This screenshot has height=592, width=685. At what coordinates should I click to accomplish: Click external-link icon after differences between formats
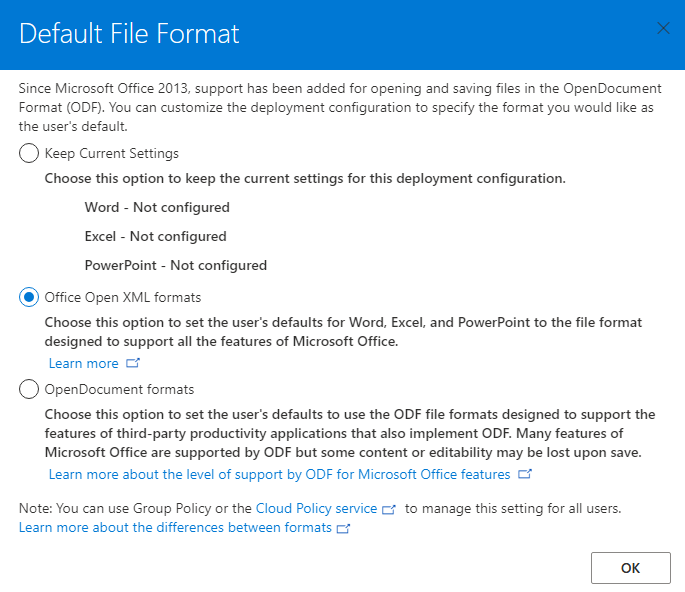[x=343, y=528]
